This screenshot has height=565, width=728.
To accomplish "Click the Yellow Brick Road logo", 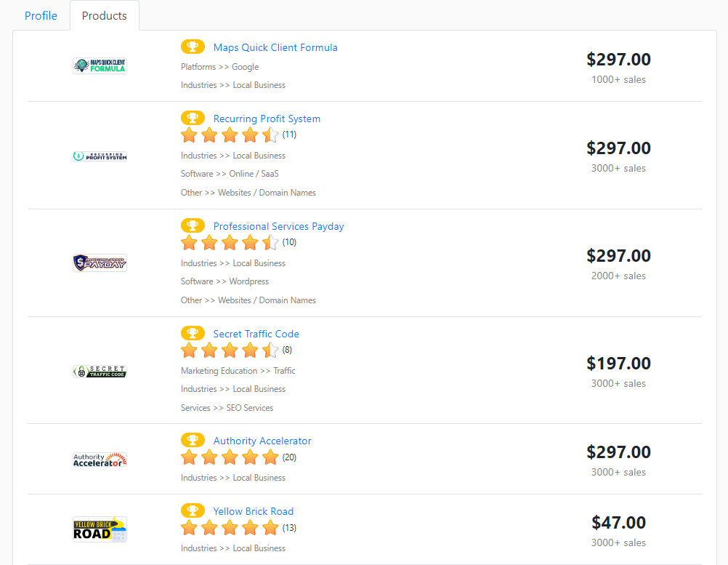I will point(100,529).
